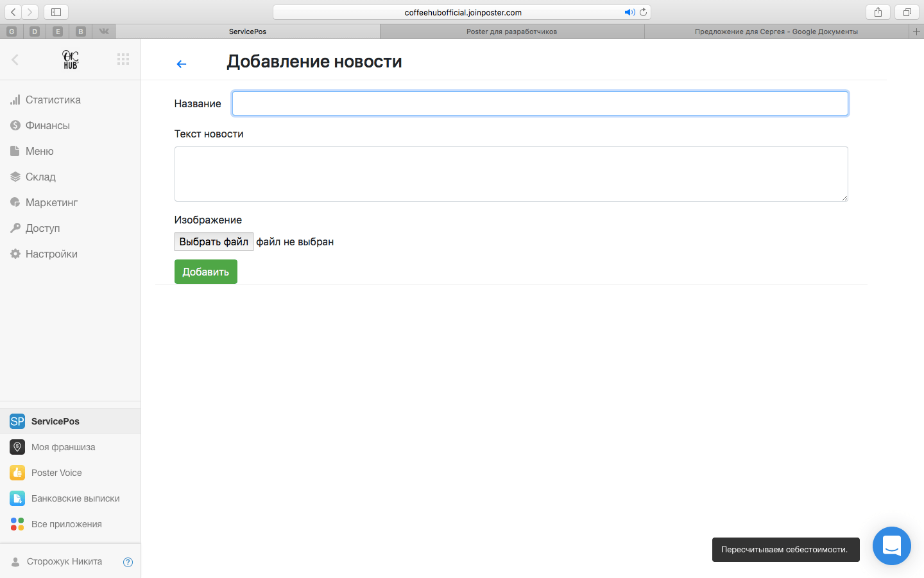Click the Выбрать файл button

click(x=214, y=241)
